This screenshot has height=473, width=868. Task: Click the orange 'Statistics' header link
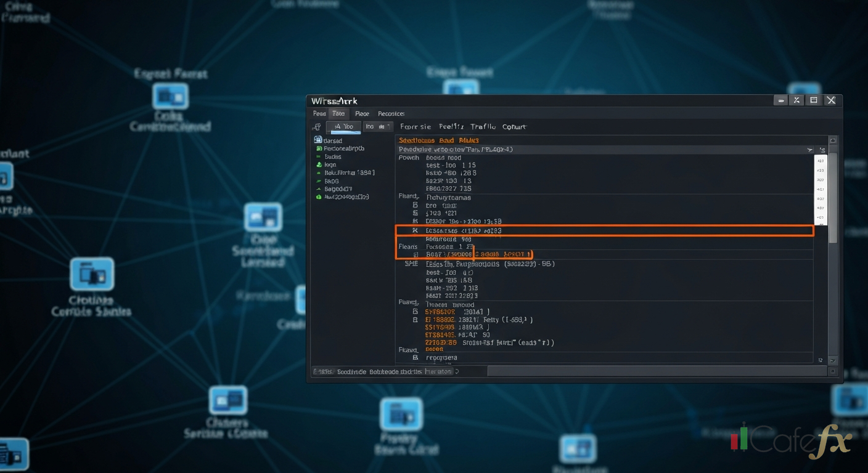417,140
